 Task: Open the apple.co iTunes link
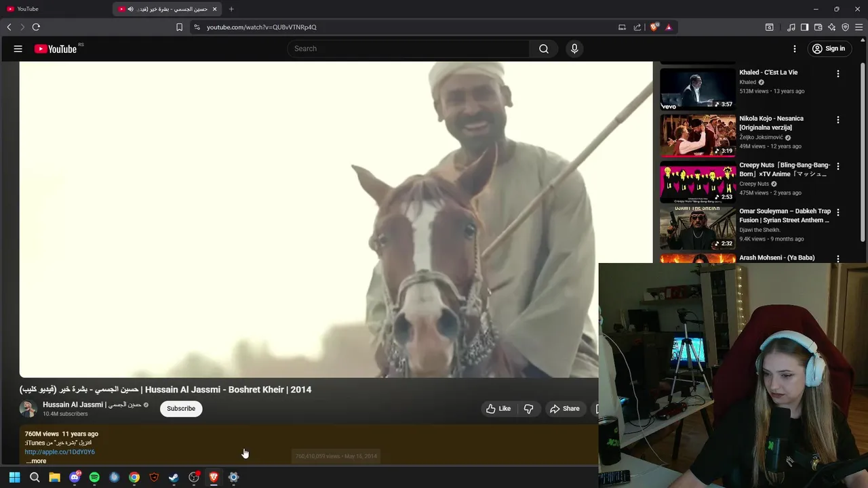[60, 452]
